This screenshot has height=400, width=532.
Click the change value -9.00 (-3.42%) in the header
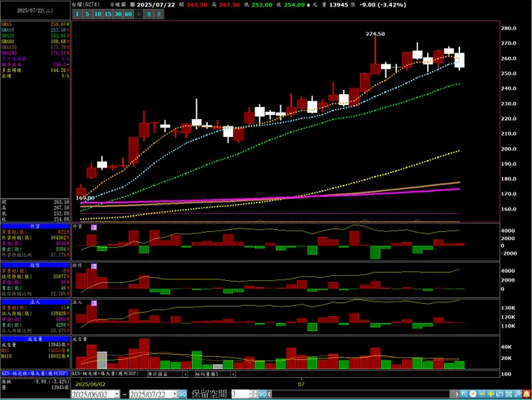coord(382,5)
